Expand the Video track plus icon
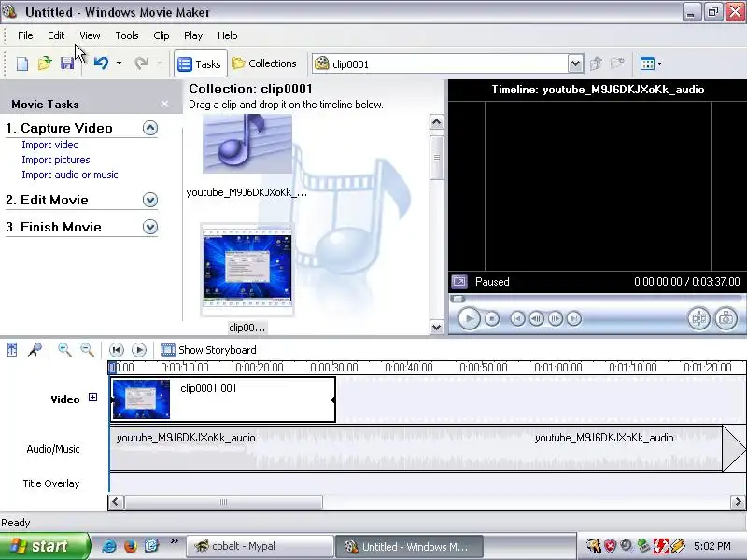Screen dimensions: 747x560 pyautogui.click(x=92, y=398)
